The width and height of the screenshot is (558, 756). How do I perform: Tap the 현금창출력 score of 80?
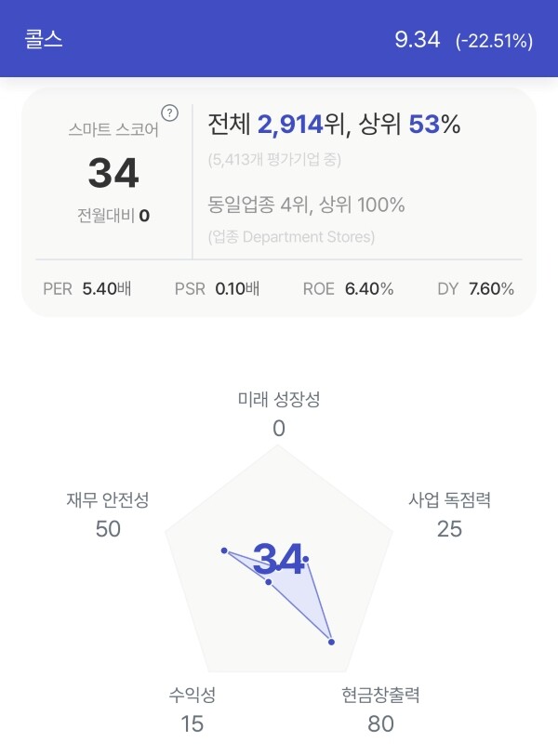[380, 724]
